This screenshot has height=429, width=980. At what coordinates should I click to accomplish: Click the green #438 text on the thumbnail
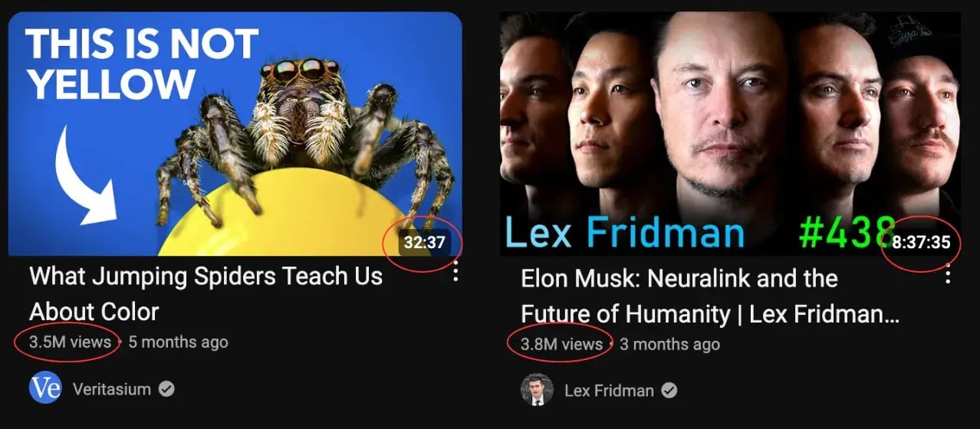[x=845, y=232]
